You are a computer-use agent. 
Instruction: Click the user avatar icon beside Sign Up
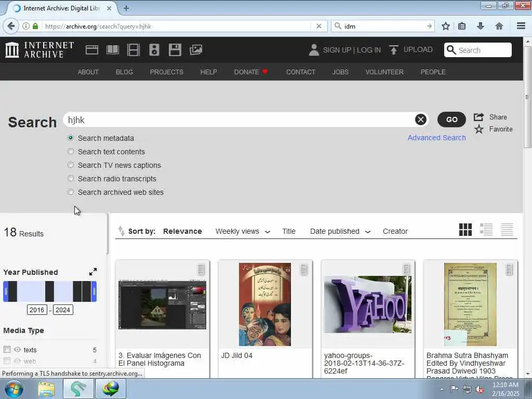pyautogui.click(x=314, y=50)
